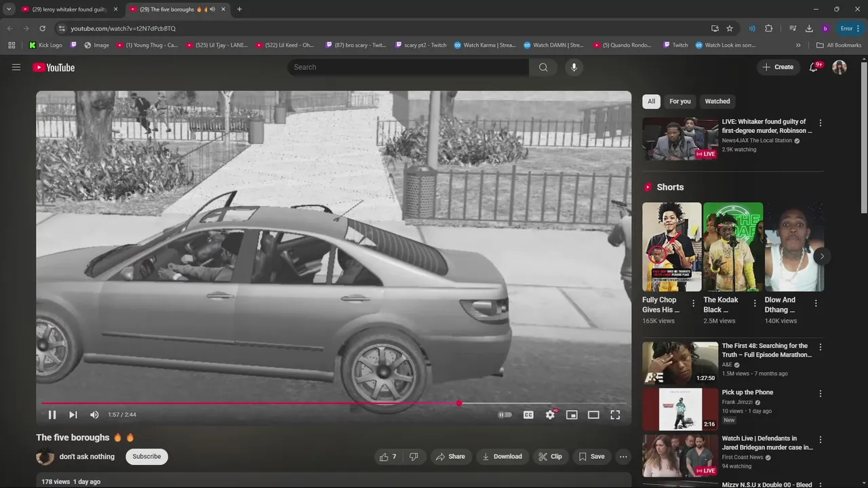
Task: Focus the YouTube search box
Action: click(x=409, y=67)
